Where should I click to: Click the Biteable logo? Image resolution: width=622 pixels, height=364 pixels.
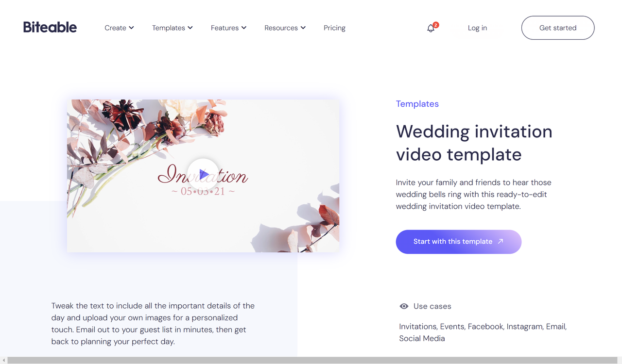pos(50,27)
